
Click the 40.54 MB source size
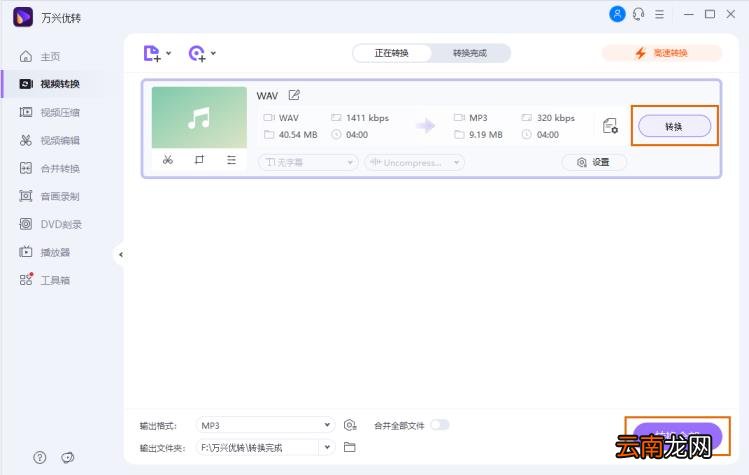(x=298, y=135)
